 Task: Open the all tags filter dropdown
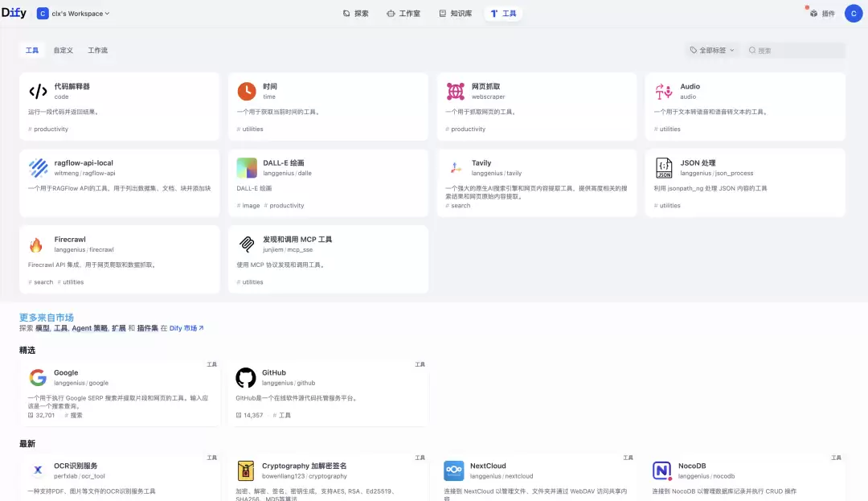712,51
